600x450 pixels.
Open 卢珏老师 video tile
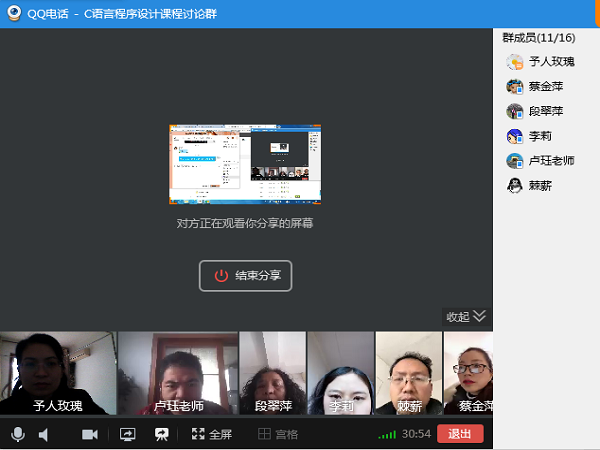(178, 373)
